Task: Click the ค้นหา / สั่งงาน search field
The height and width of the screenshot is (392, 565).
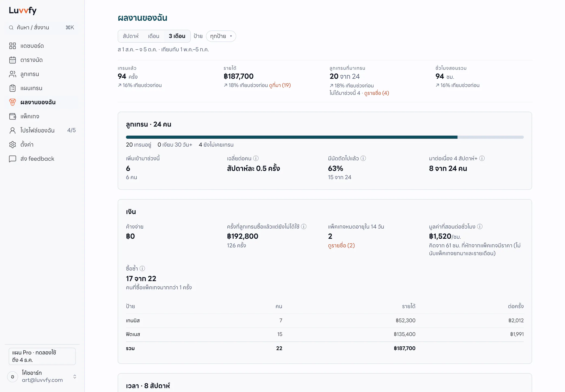Action: coord(42,27)
